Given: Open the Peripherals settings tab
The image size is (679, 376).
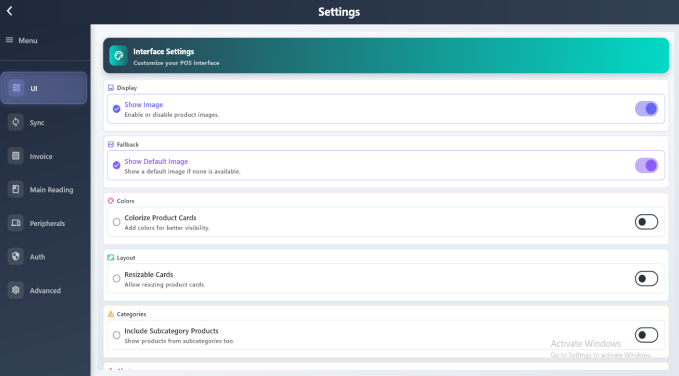Looking at the screenshot, I should (x=44, y=223).
